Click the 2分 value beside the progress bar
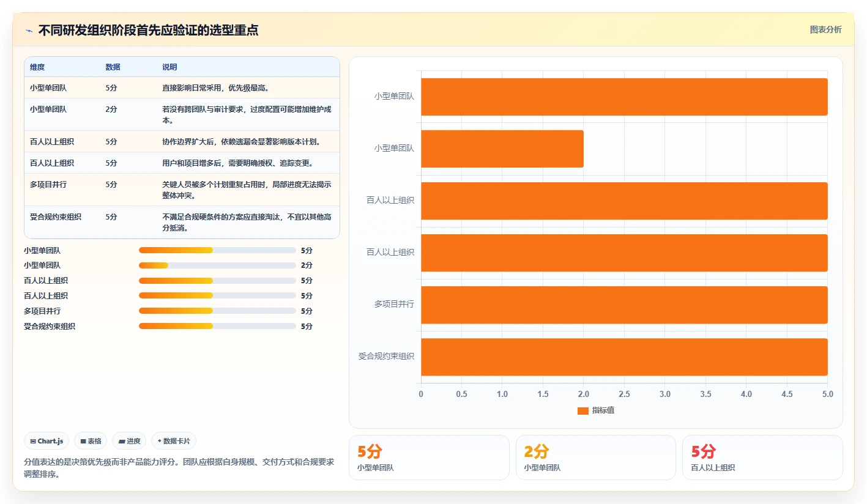 coord(307,265)
